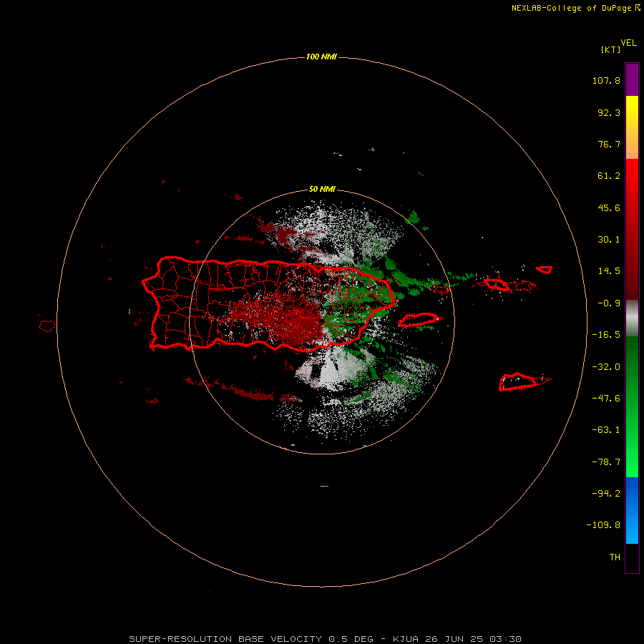Click the small Mona island outline far west
The image size is (644, 644).
coord(47,326)
